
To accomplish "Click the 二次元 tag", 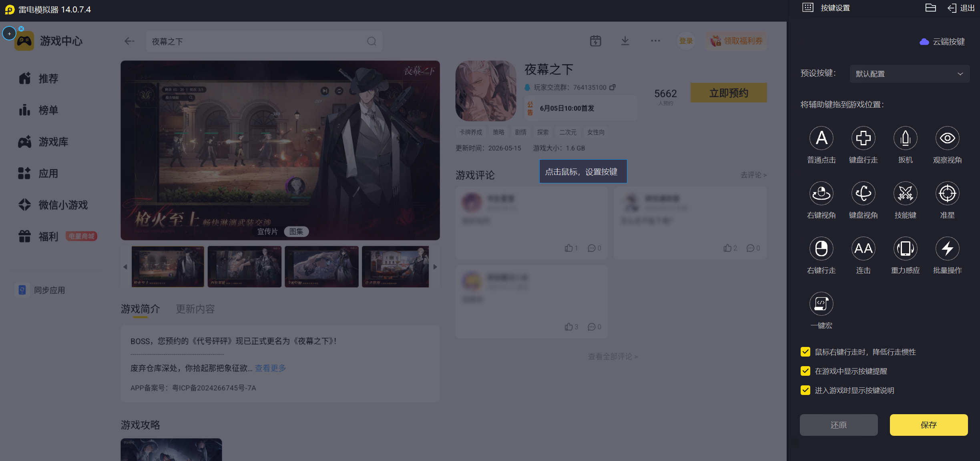I will (568, 132).
